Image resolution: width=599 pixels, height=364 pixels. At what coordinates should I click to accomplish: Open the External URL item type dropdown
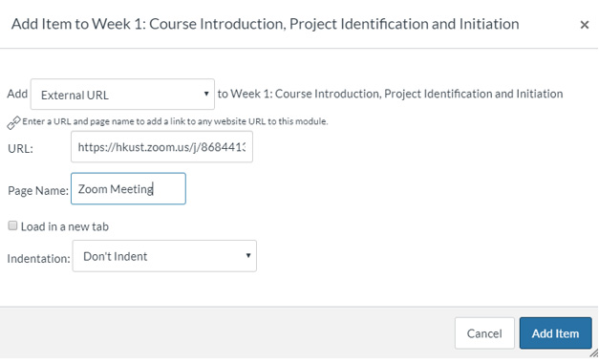pos(122,95)
